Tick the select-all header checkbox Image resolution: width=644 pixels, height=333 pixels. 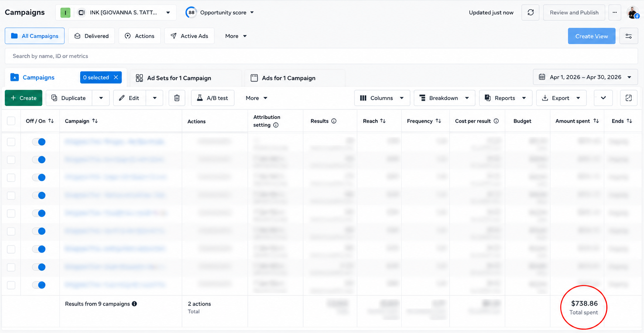click(11, 121)
